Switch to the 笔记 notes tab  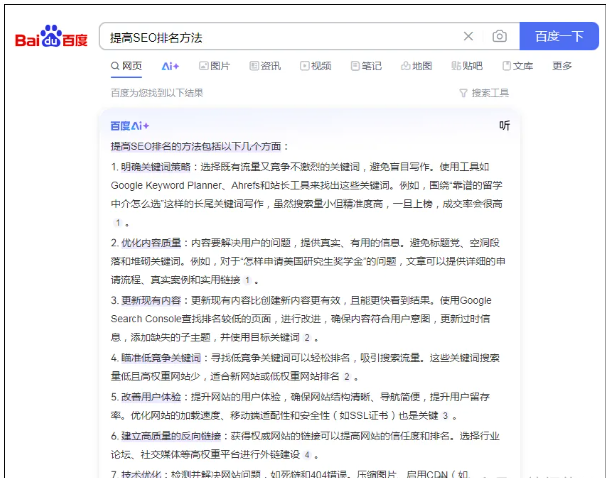(x=365, y=66)
